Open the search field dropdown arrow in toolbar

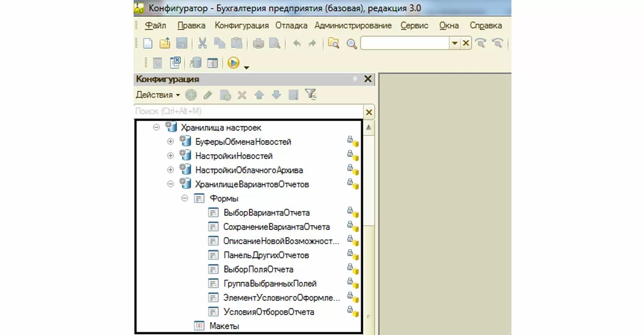click(455, 43)
